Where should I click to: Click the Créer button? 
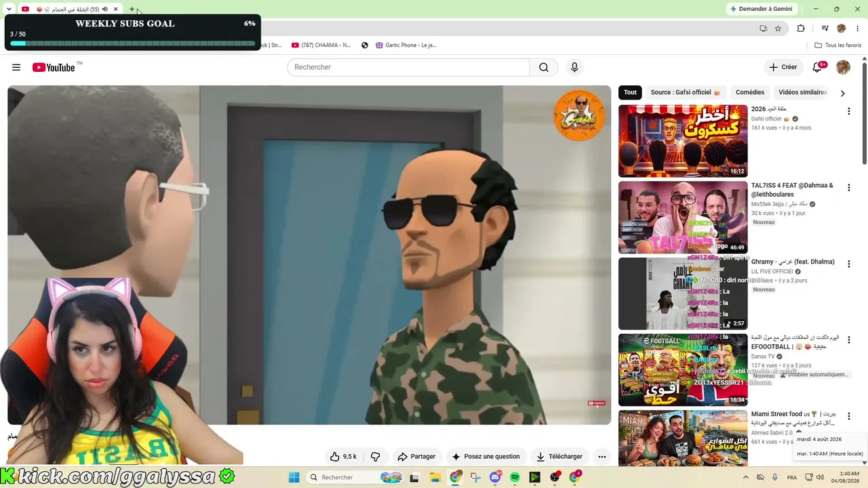(783, 67)
